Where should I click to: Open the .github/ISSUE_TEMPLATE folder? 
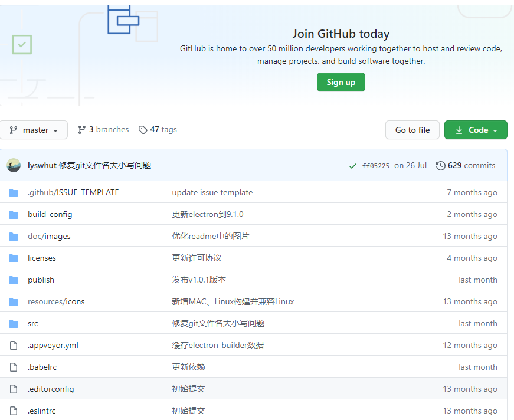click(73, 192)
